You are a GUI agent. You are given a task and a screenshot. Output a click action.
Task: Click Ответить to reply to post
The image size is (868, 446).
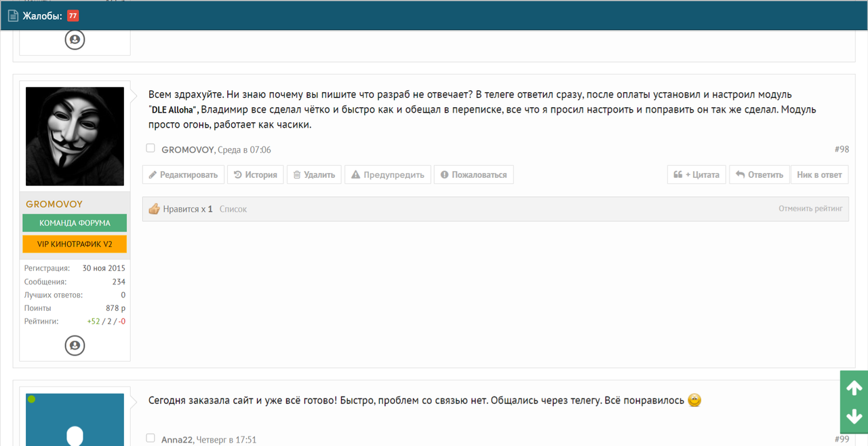pyautogui.click(x=759, y=174)
